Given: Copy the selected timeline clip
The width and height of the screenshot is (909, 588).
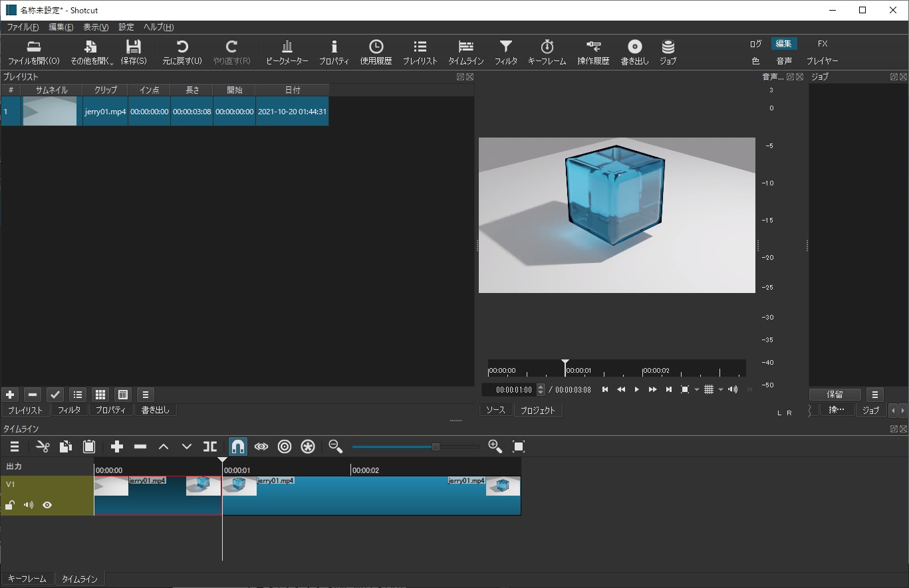Looking at the screenshot, I should 66,446.
